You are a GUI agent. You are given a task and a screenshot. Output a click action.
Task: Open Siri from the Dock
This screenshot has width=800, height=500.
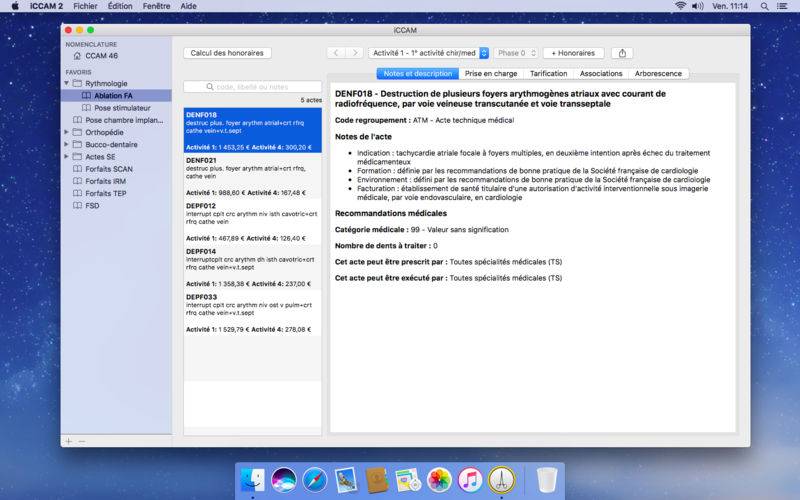click(284, 480)
